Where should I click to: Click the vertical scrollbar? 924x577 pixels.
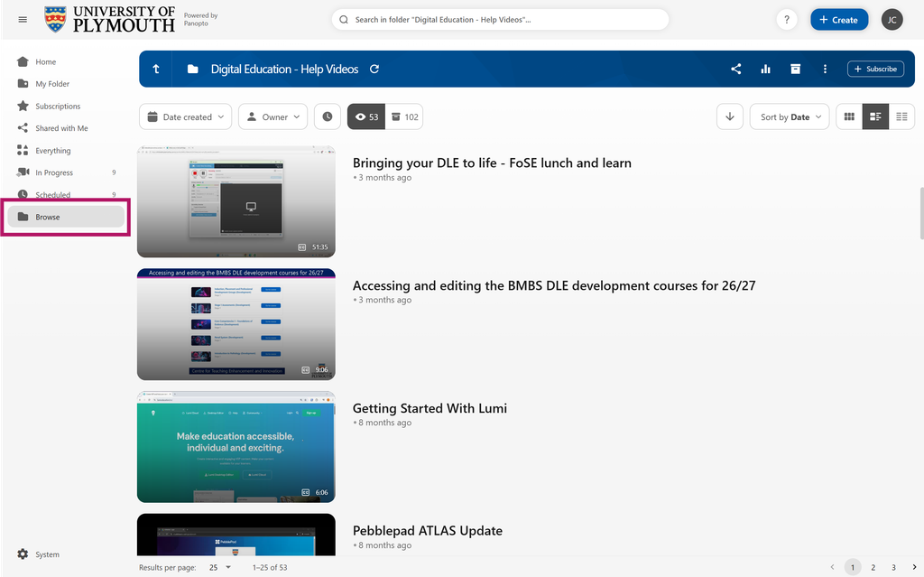point(921,214)
